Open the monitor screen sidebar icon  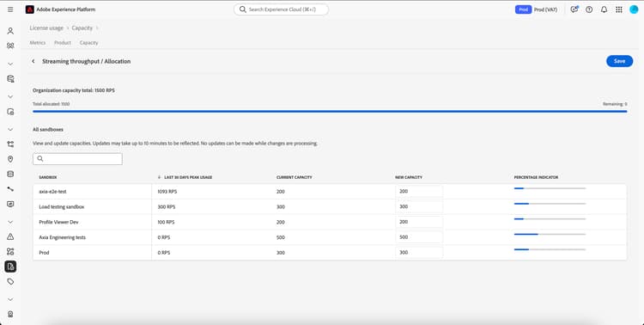(x=10, y=204)
